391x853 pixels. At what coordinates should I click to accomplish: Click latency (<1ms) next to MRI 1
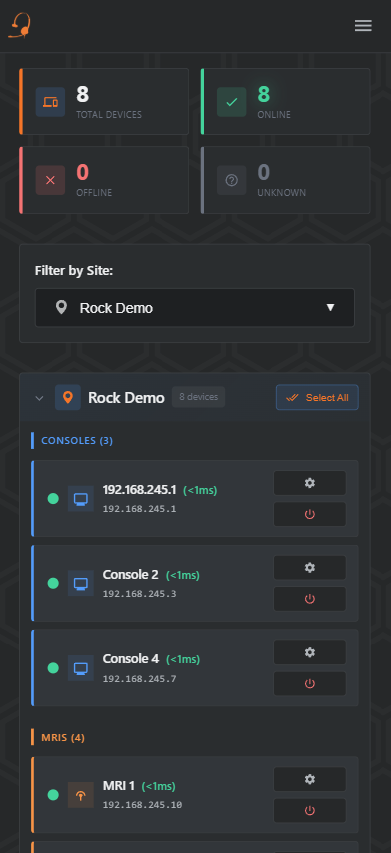158,787
